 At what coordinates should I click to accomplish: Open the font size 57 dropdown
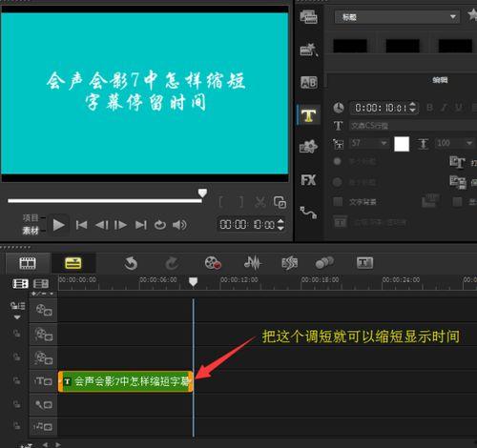click(369, 143)
